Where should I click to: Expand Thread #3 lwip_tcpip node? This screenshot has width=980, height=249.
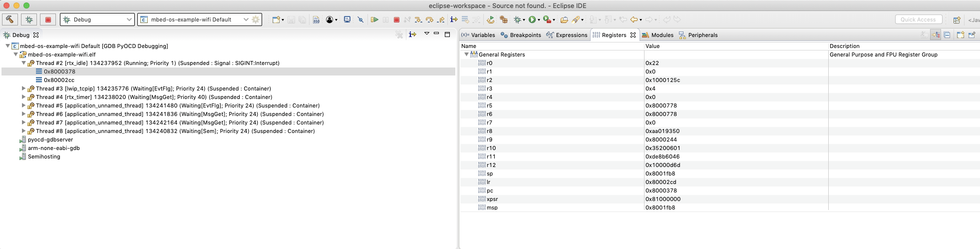[23, 88]
